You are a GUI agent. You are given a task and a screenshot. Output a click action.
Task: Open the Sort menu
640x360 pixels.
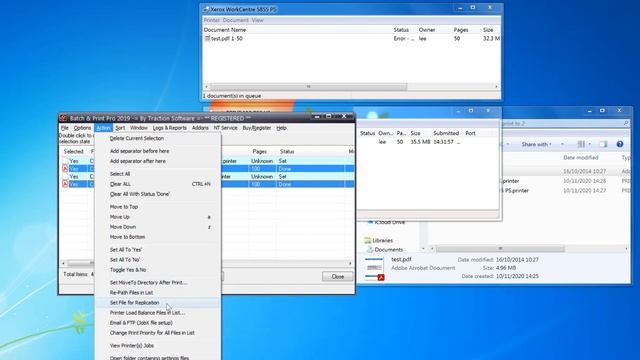[x=120, y=128]
